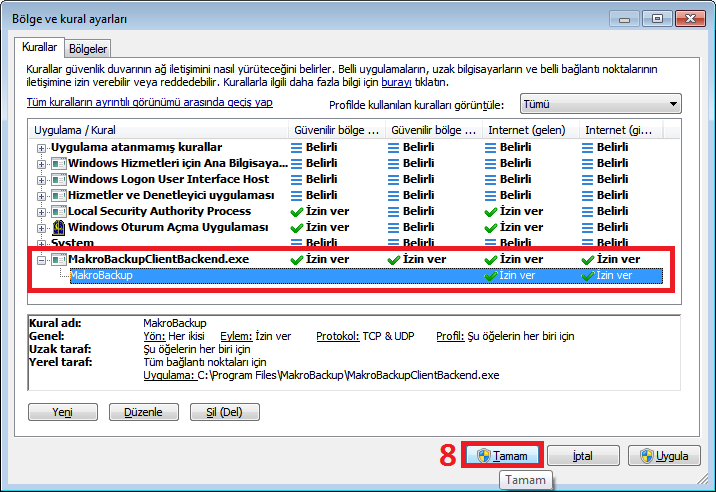
Task: Select Local Security Authority Process row
Action: (x=159, y=211)
